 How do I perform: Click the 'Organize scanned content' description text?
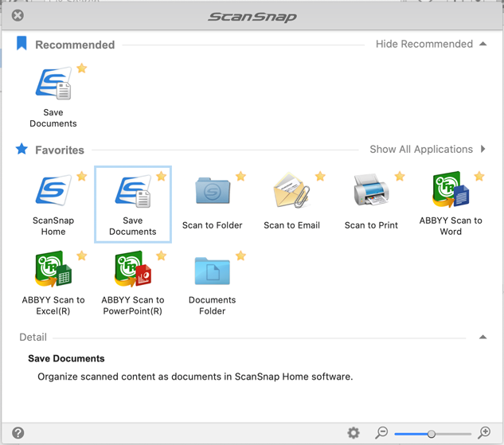[195, 377]
